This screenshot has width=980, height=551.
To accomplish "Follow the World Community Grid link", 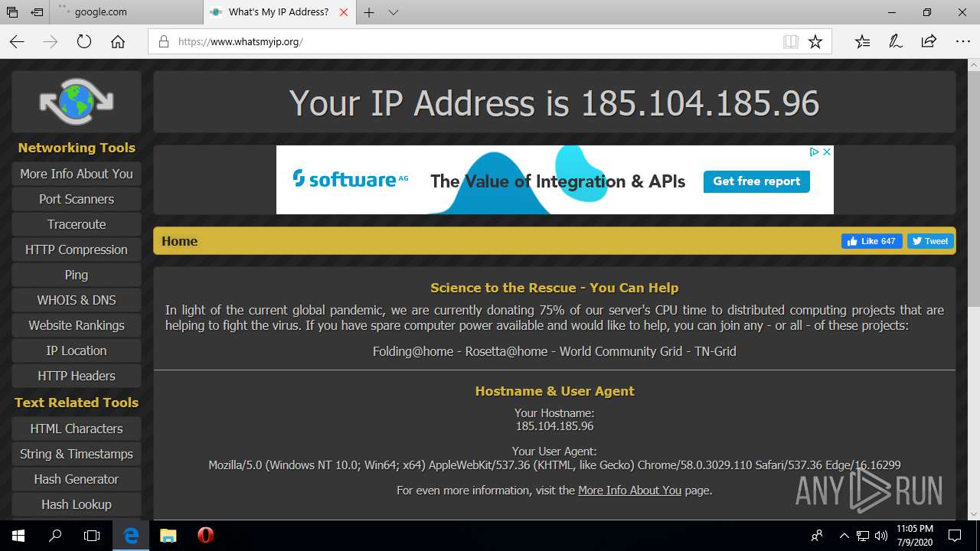I will coord(622,351).
